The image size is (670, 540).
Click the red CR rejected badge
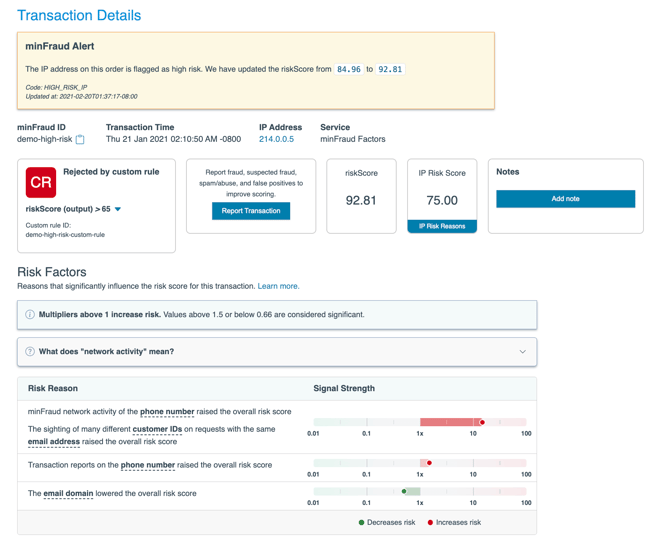(x=41, y=182)
